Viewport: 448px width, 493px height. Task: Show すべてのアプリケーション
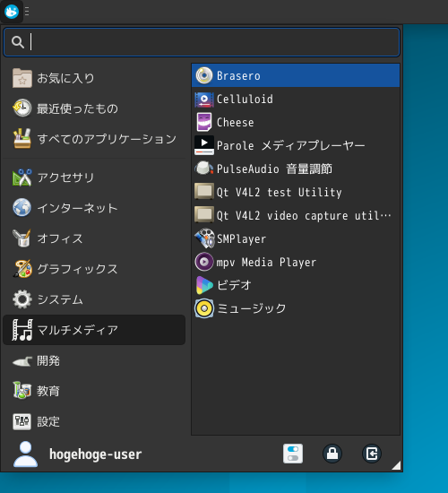pyautogui.click(x=94, y=139)
